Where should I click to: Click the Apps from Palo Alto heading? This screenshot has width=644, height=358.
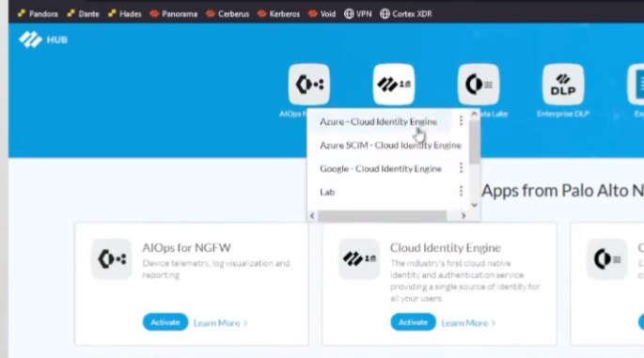(563, 191)
